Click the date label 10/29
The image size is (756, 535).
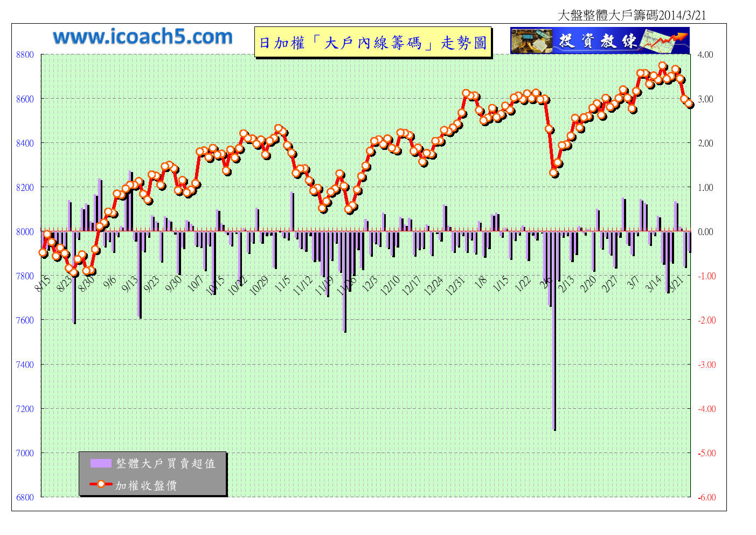click(260, 285)
